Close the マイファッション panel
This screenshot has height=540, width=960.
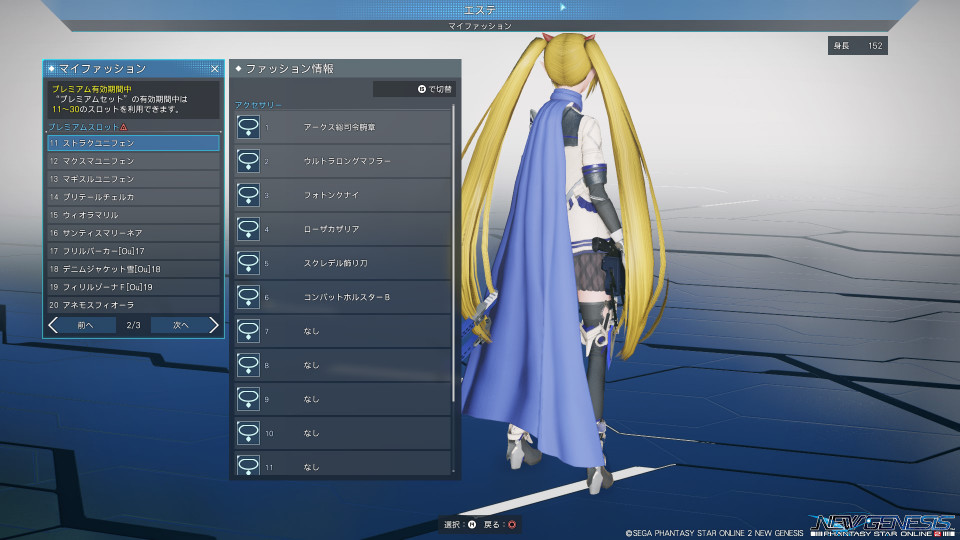click(214, 69)
